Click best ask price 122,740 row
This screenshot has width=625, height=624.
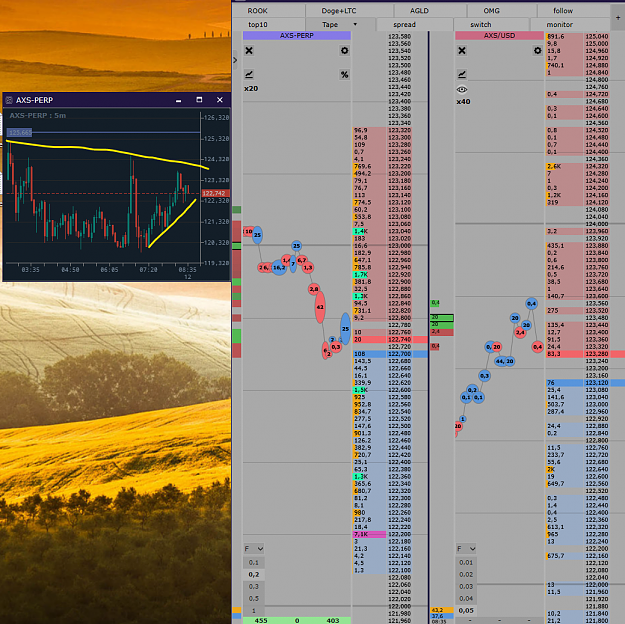(390, 339)
